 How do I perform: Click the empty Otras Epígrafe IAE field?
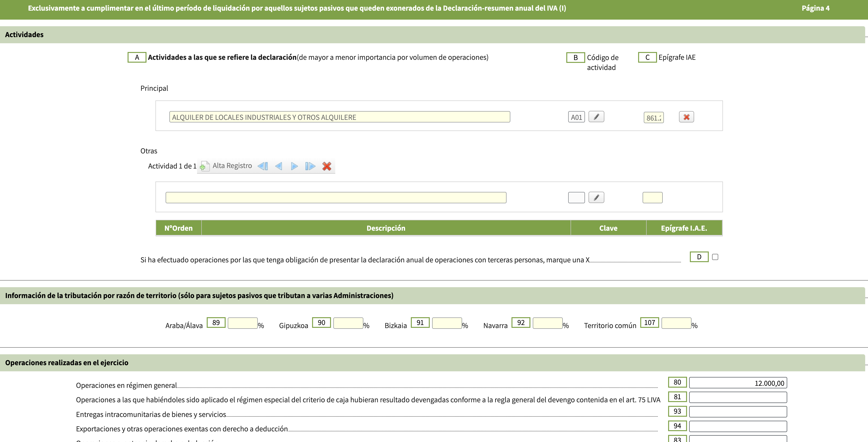click(652, 198)
